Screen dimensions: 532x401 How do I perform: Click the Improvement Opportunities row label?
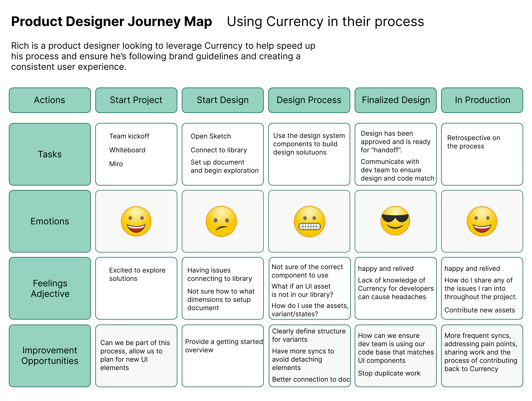click(x=50, y=356)
